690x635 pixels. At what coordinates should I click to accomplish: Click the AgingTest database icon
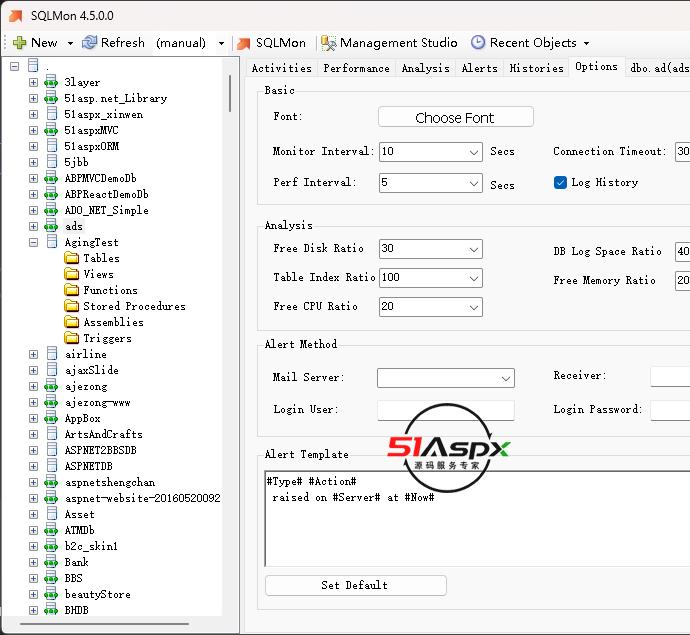[x=52, y=242]
